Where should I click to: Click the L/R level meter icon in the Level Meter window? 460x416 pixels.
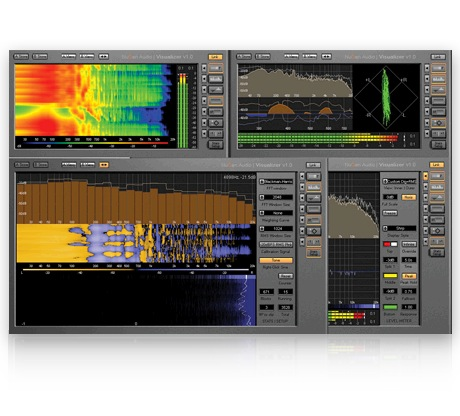[437, 241]
